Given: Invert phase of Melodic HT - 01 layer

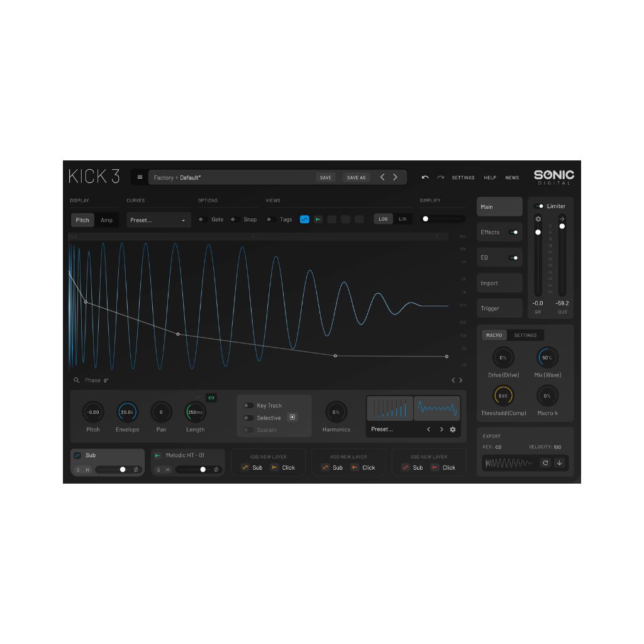Looking at the screenshot, I should pyautogui.click(x=216, y=469).
